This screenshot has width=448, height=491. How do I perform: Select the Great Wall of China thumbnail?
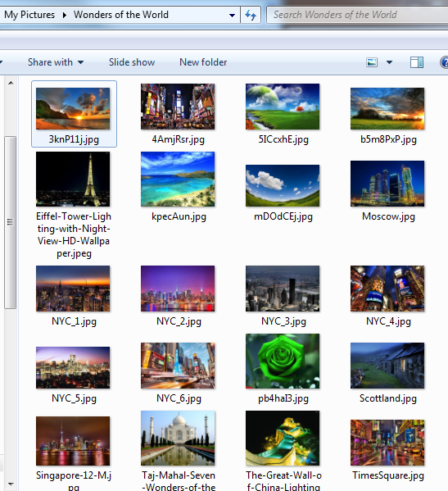[283, 438]
